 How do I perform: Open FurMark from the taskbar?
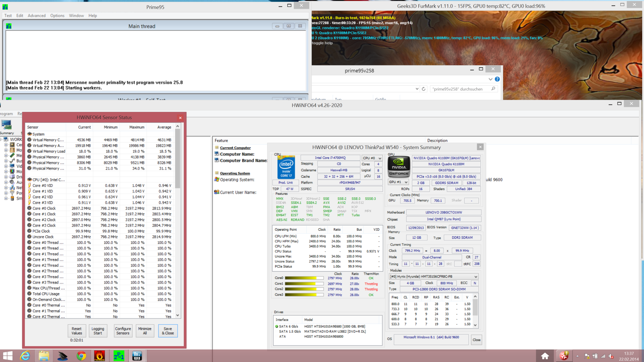click(x=100, y=356)
